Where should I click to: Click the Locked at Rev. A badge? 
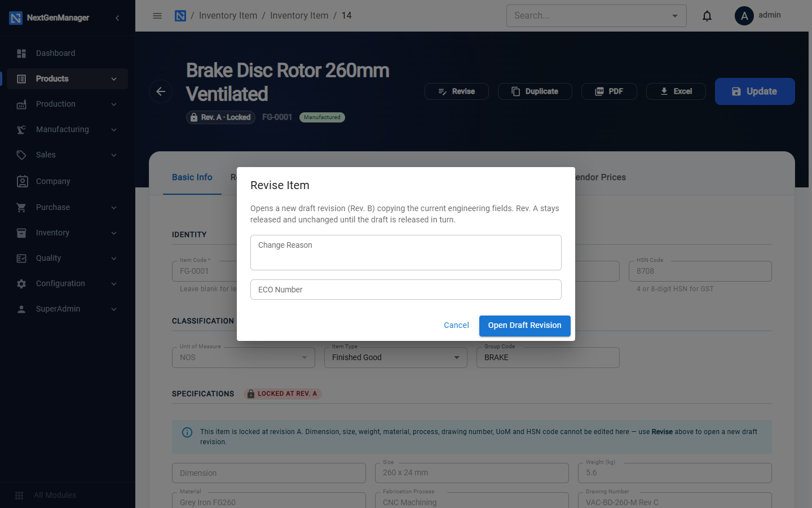point(283,394)
